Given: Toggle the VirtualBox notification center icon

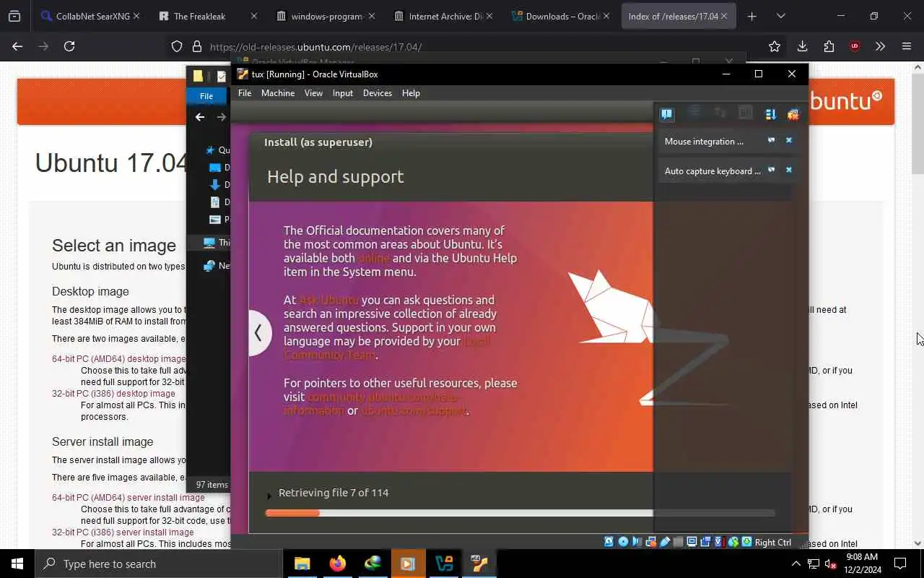Looking at the screenshot, I should pyautogui.click(x=666, y=114).
